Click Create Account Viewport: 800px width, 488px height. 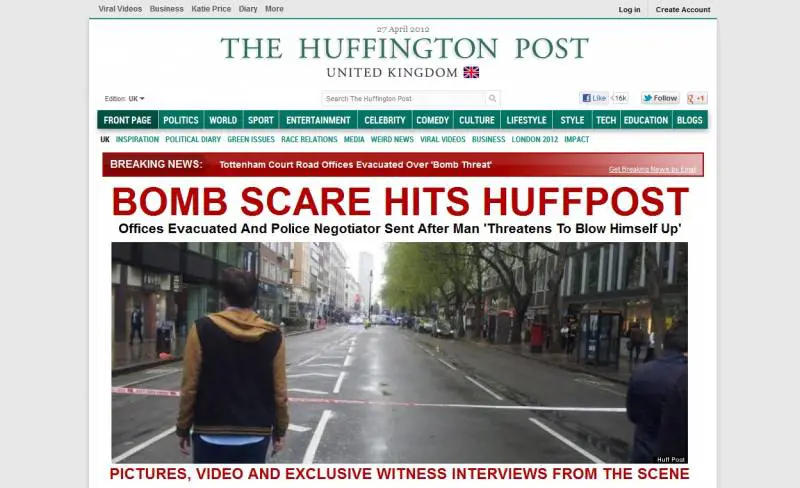(x=683, y=9)
